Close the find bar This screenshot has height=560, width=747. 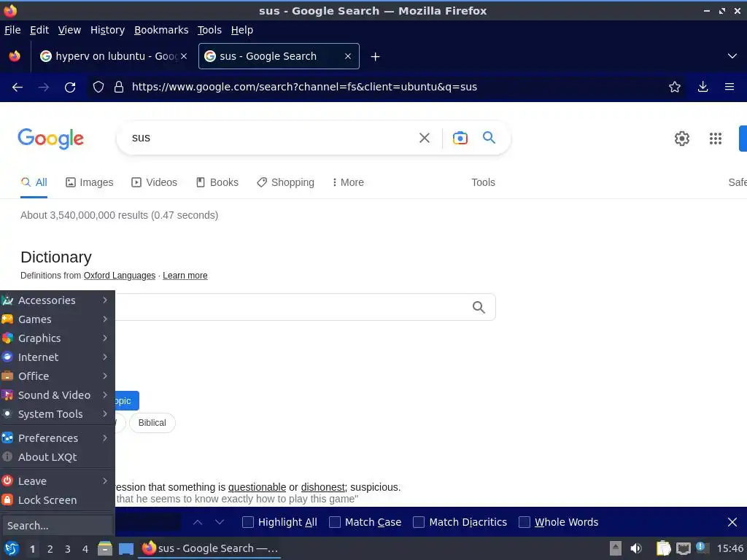coord(732,522)
